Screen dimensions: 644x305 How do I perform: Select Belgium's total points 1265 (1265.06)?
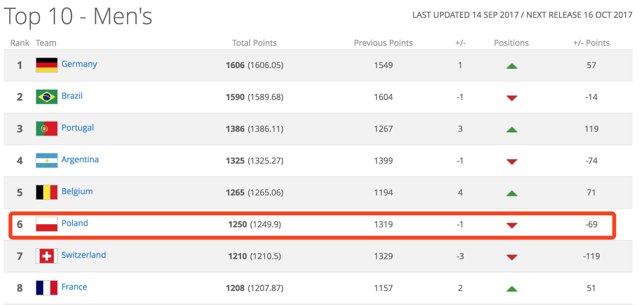click(255, 193)
